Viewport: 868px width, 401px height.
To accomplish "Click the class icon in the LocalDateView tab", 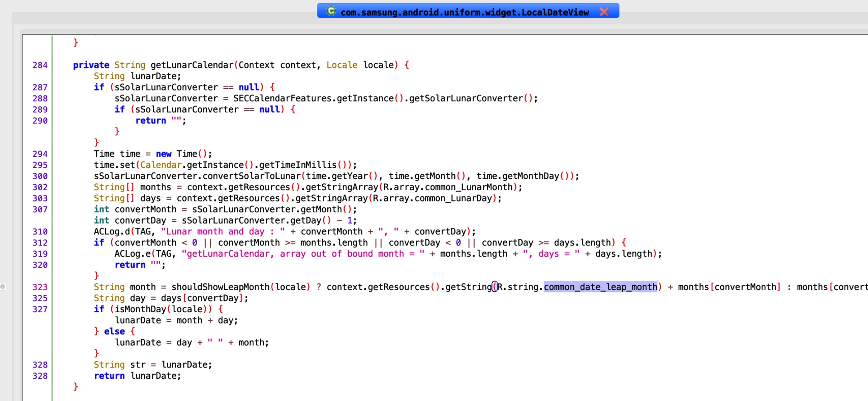I will coord(331,11).
